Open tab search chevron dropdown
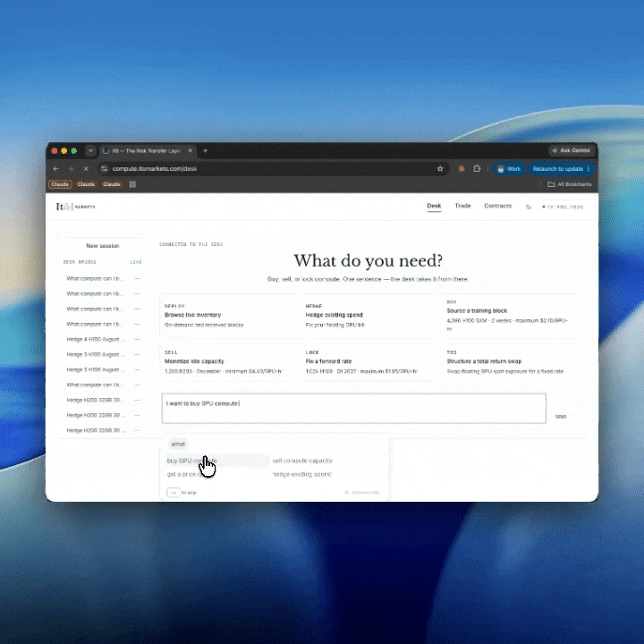Viewport: 644px width, 644px height. (x=90, y=151)
